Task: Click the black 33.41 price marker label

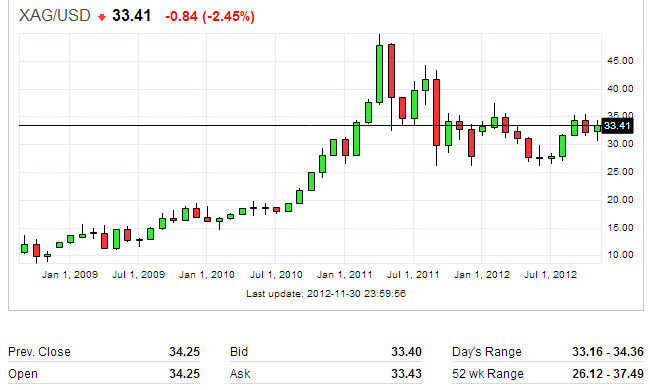Action: coord(617,126)
